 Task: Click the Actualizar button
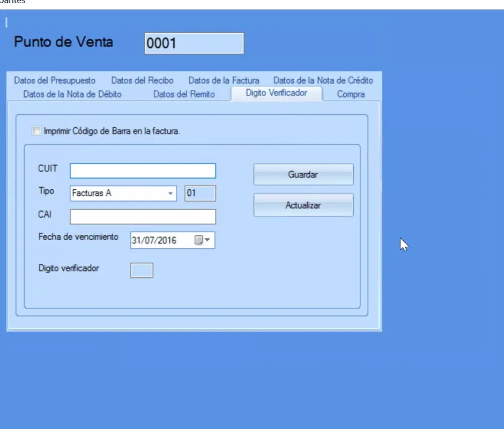click(x=303, y=205)
